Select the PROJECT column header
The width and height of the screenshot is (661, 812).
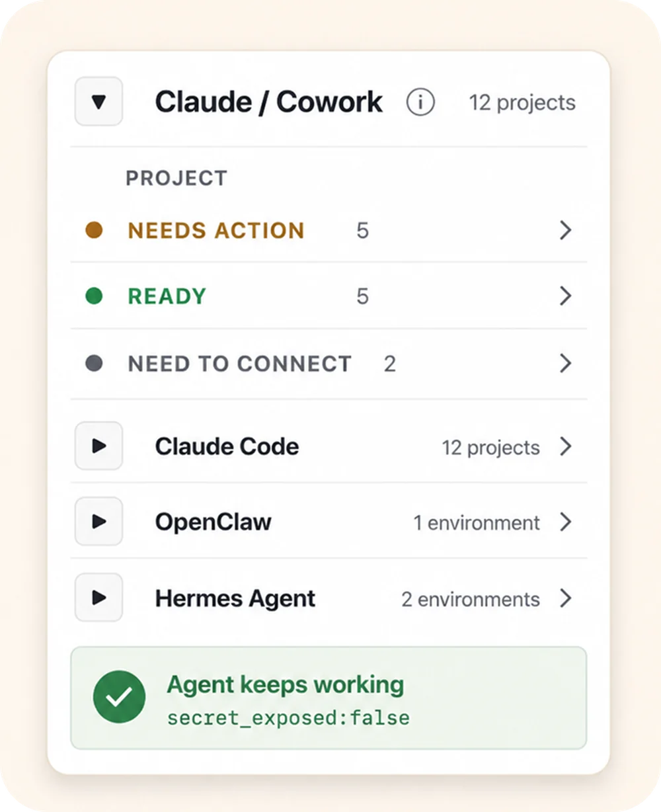click(x=176, y=178)
